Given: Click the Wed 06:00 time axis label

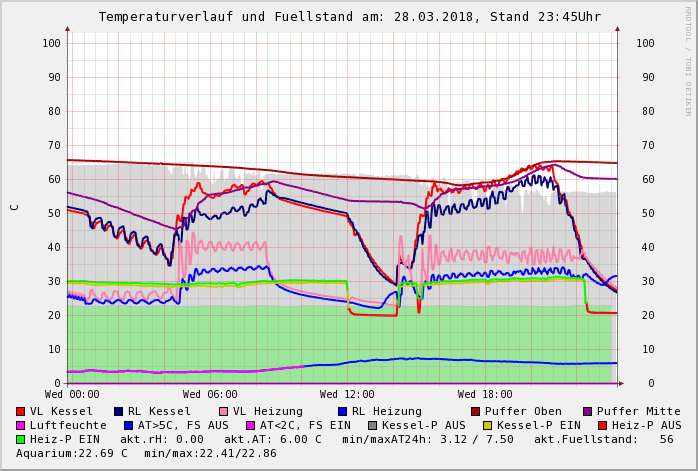Looking at the screenshot, I should [210, 395].
